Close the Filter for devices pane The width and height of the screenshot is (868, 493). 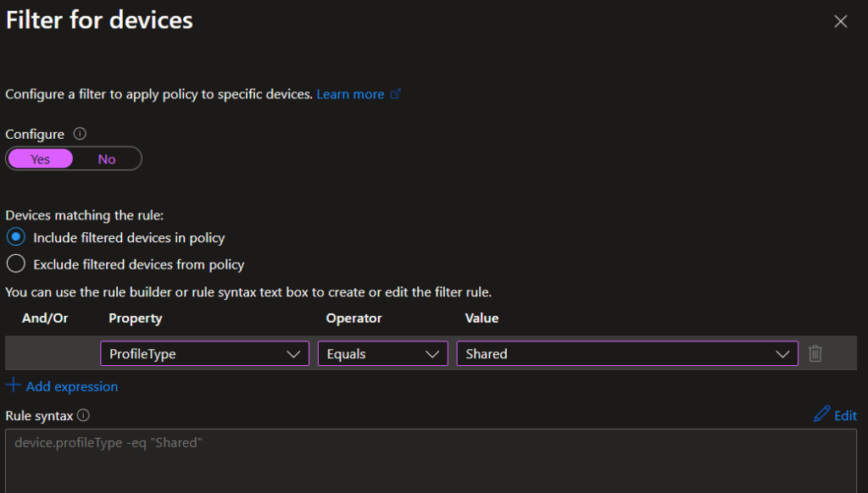click(840, 22)
